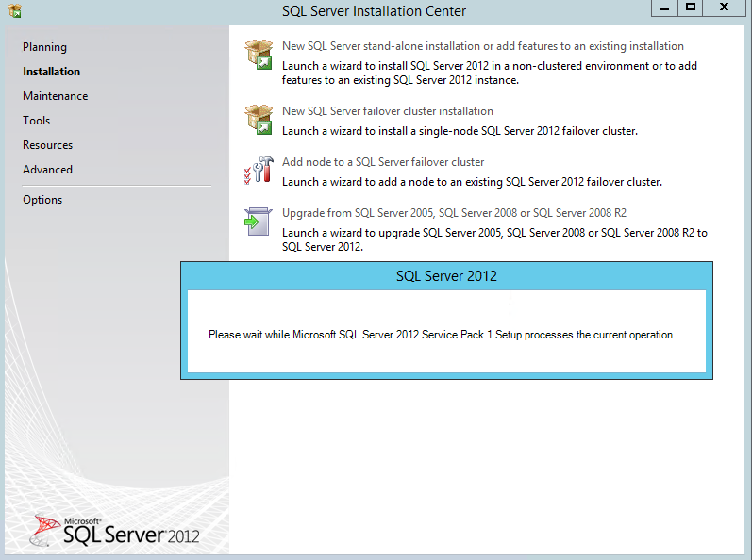752x560 pixels.
Task: Open Add node to a SQL Server failover cluster
Action: (383, 162)
